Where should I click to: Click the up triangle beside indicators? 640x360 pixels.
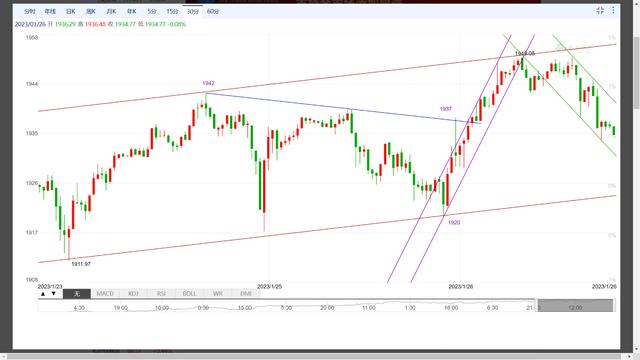pyautogui.click(x=43, y=293)
